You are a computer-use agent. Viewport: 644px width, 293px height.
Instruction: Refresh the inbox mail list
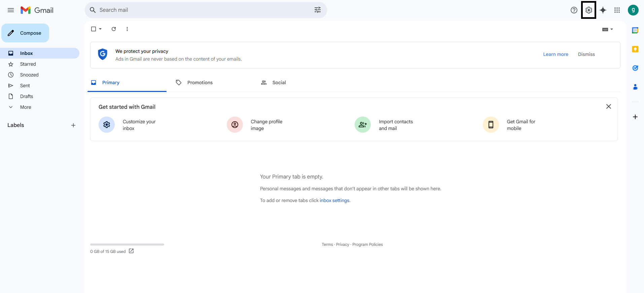click(x=114, y=29)
